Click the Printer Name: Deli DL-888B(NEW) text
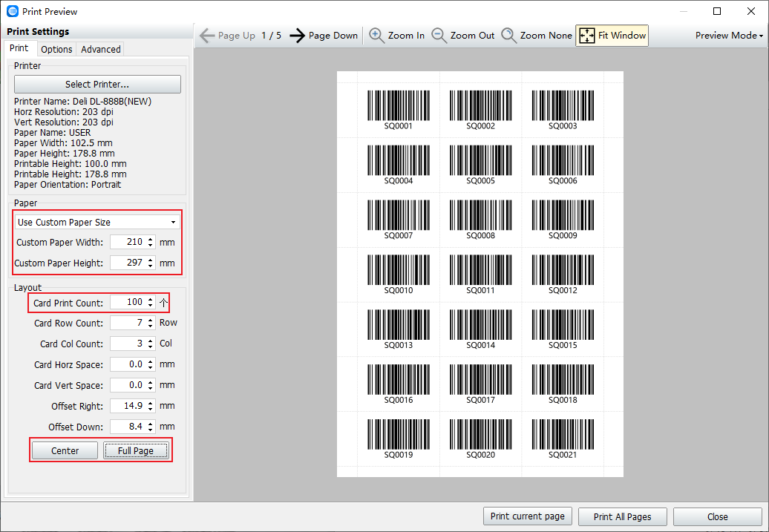Viewport: 769px width, 532px height. 83,102
